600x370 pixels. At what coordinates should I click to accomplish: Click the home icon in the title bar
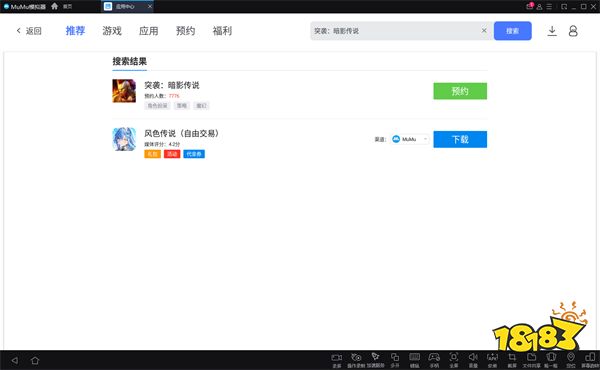pyautogui.click(x=55, y=6)
